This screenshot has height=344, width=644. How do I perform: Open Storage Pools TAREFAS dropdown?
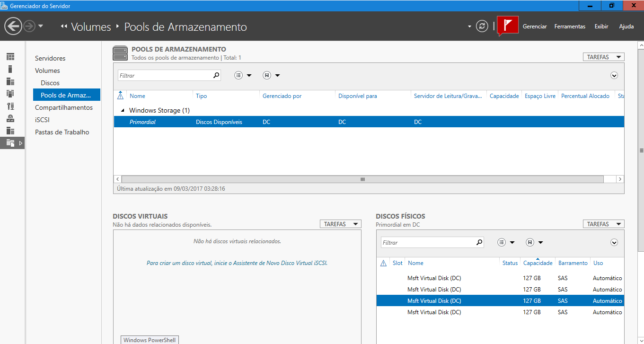603,57
